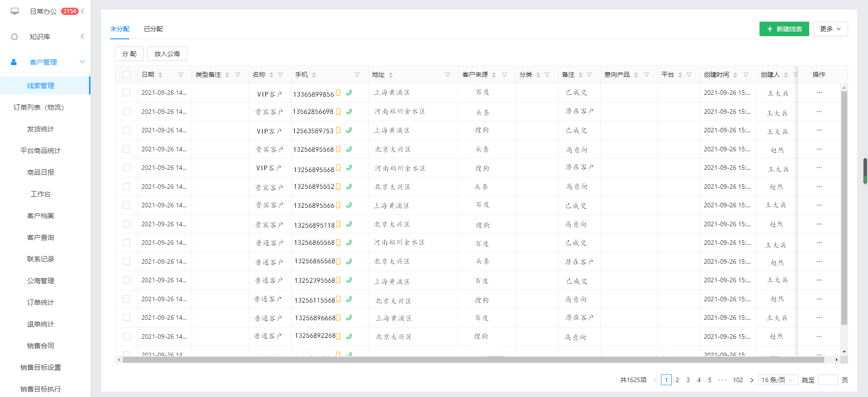The height and width of the screenshot is (397, 868).
Task: Open filter funnel for 创建时间 column
Action: coord(746,75)
